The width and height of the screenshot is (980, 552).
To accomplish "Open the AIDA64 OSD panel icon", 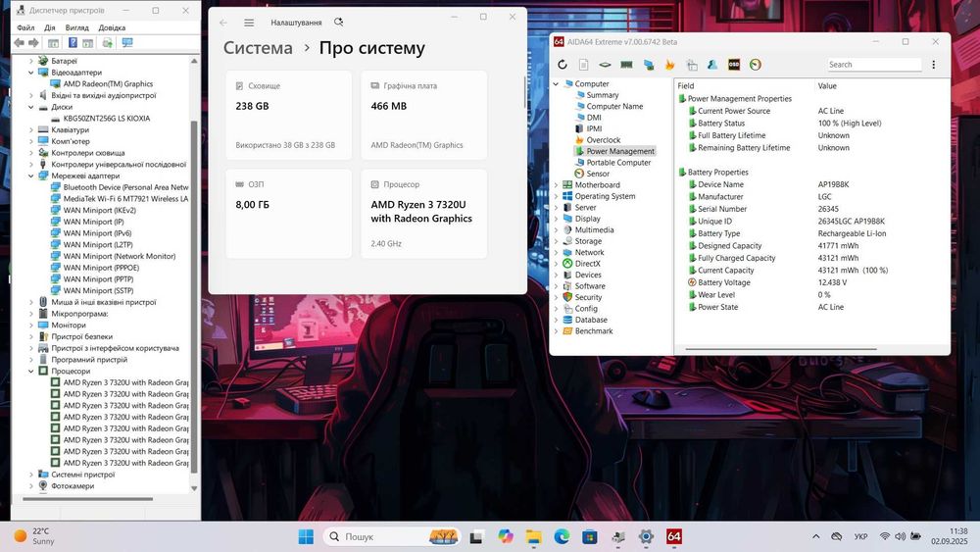I will [x=734, y=65].
